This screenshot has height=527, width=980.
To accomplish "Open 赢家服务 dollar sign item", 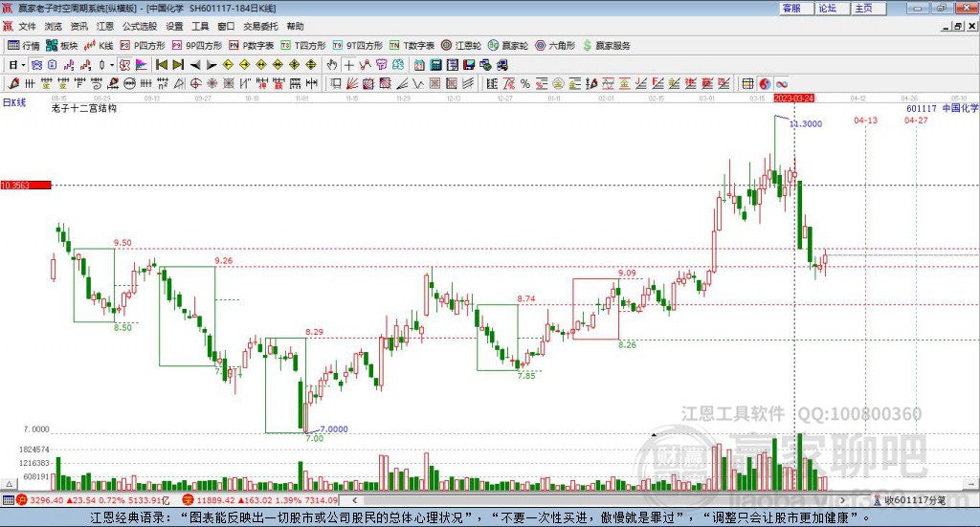I will (606, 46).
